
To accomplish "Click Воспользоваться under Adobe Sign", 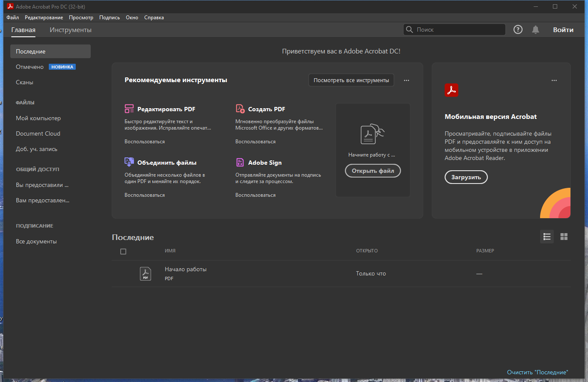I will click(x=255, y=195).
